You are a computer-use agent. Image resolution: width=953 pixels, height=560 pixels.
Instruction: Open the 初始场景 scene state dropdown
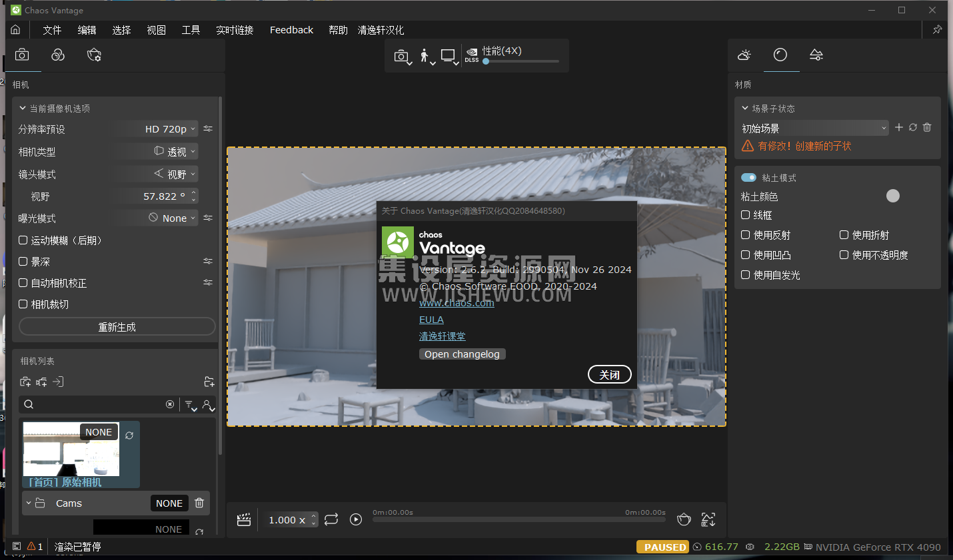tap(814, 128)
